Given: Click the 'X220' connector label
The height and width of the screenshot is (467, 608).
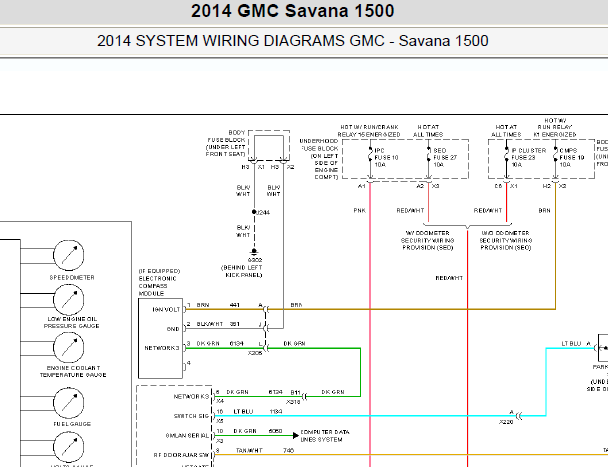Looking at the screenshot, I should 506,422.
